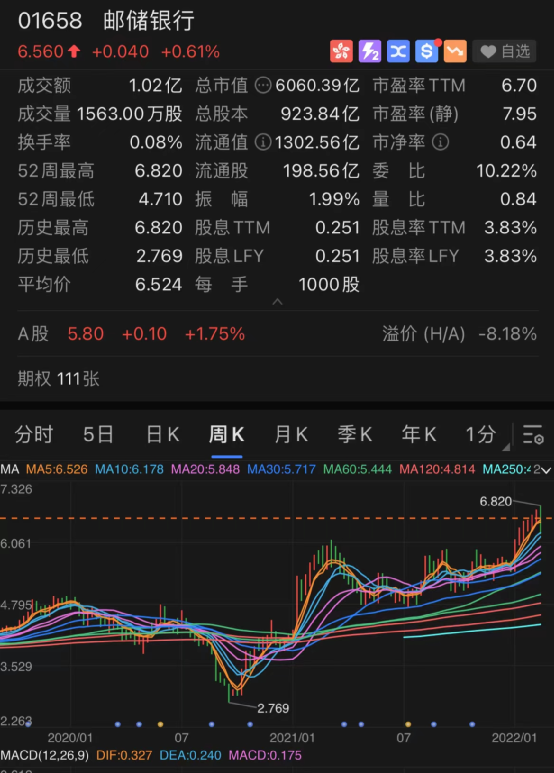Tap the 2.769 low price marker on chart
Screen dimensions: 554x773
point(273,708)
